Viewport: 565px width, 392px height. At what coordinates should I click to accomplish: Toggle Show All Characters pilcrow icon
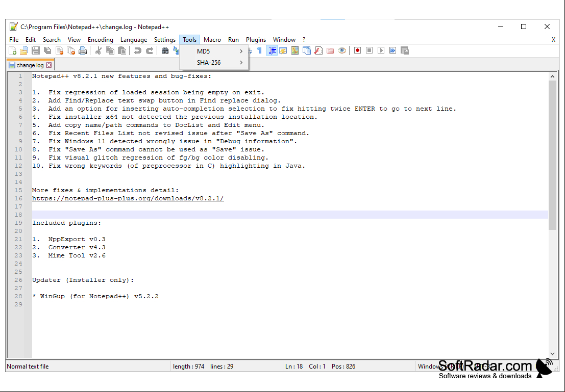[x=259, y=51]
